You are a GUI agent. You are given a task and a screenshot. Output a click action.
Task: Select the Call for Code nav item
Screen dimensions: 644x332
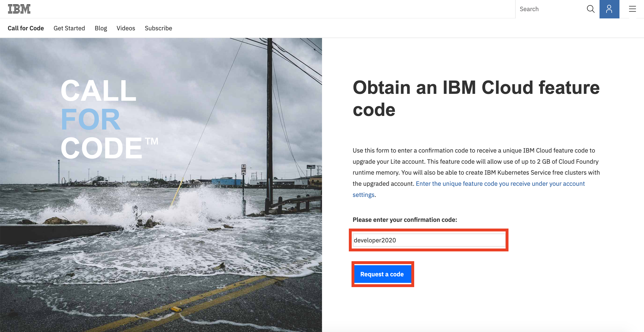(26, 28)
